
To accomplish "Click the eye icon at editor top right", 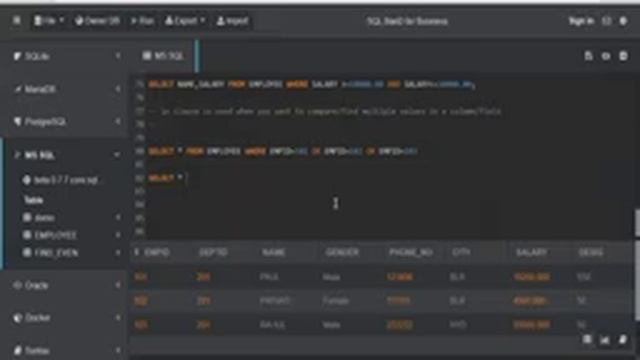I will coord(606,56).
